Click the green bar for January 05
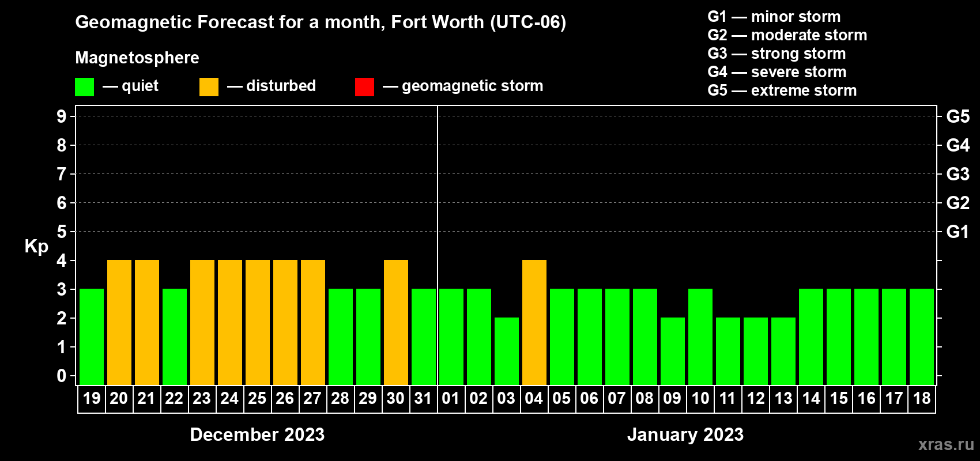 point(562,337)
